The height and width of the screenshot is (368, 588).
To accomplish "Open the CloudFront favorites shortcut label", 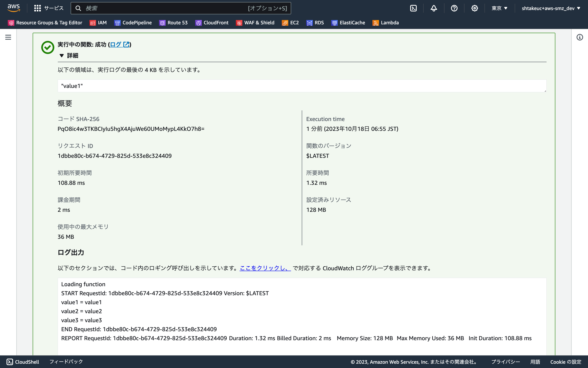I will [x=216, y=23].
